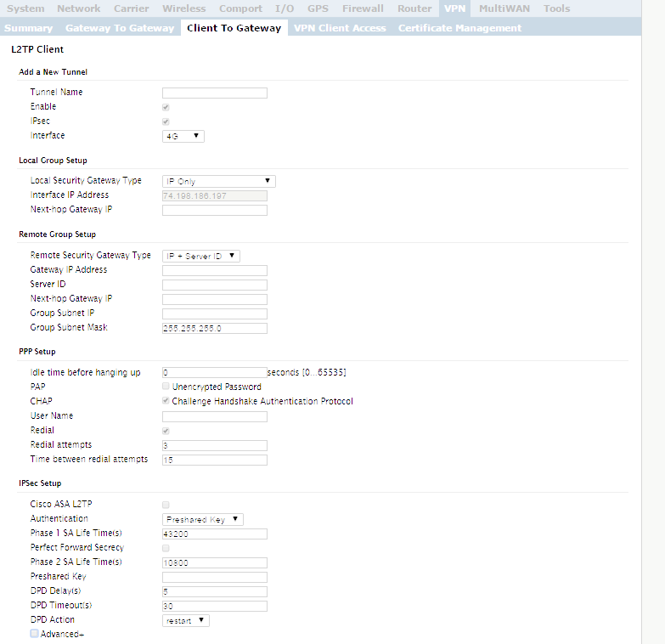Click Time between redial attempts field
The width and height of the screenshot is (665, 644).
tap(215, 460)
